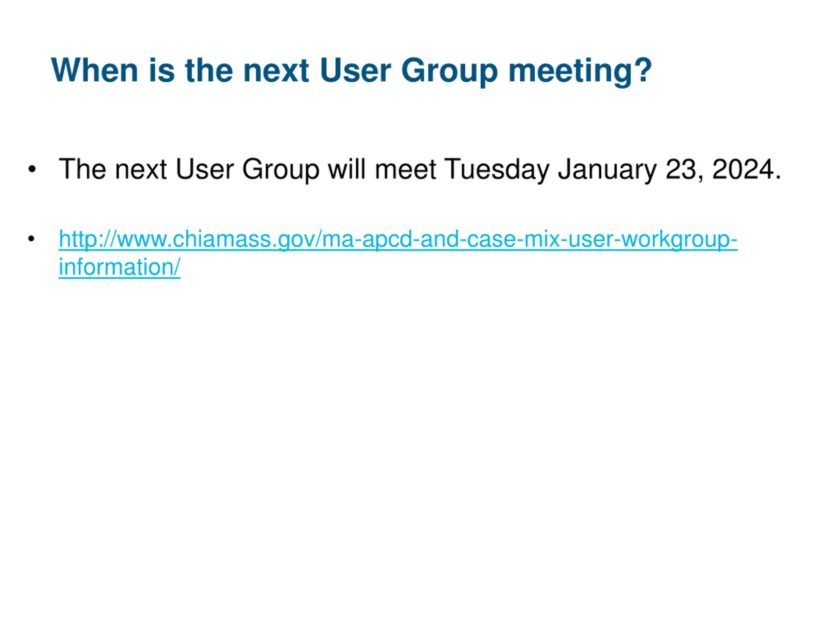Viewport: 840px width, 630px height.
Task: Click "The next User Group" sentence start
Action: tap(189, 169)
